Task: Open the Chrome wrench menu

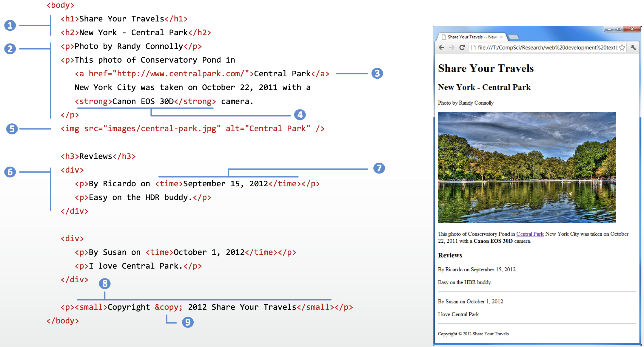Action: pyautogui.click(x=633, y=48)
